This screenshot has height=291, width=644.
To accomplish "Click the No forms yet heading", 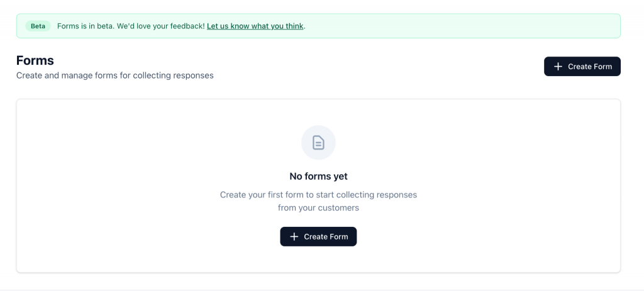I will (318, 176).
